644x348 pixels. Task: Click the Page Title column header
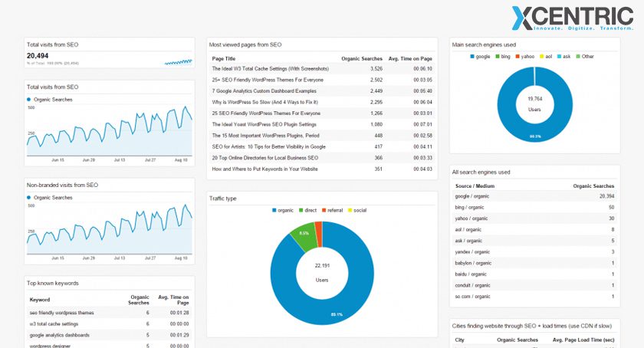[224, 58]
